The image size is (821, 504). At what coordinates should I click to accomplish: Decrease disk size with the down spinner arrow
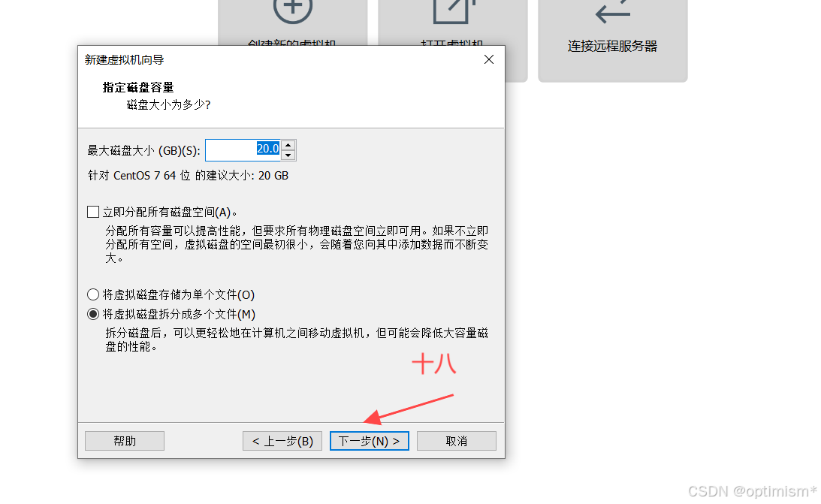[x=288, y=155]
